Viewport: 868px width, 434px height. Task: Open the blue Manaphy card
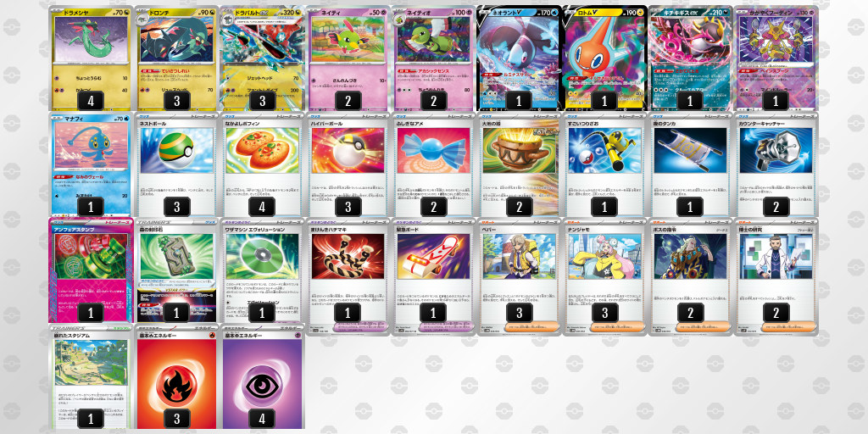(x=92, y=164)
